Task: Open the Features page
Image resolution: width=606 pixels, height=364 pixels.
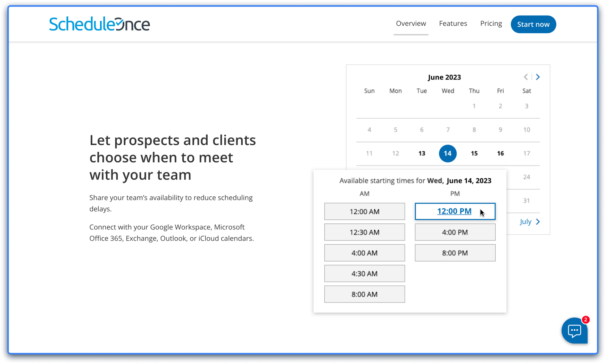Action: point(453,23)
